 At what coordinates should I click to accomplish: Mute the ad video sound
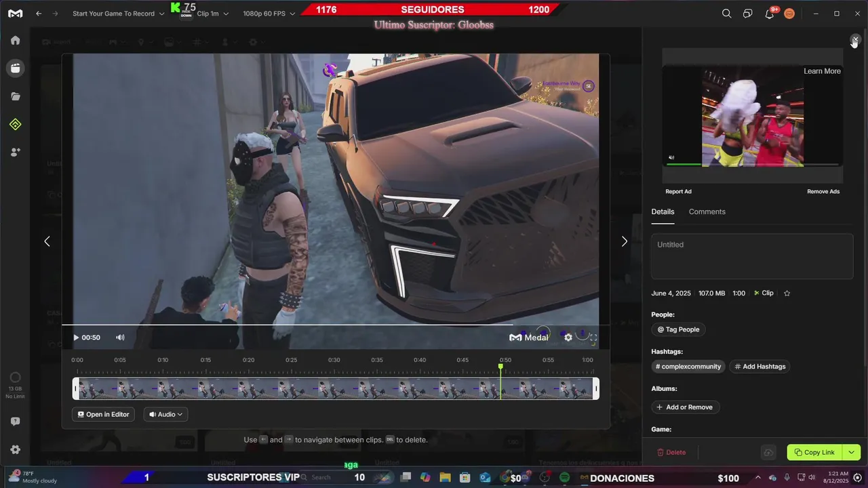pos(671,158)
